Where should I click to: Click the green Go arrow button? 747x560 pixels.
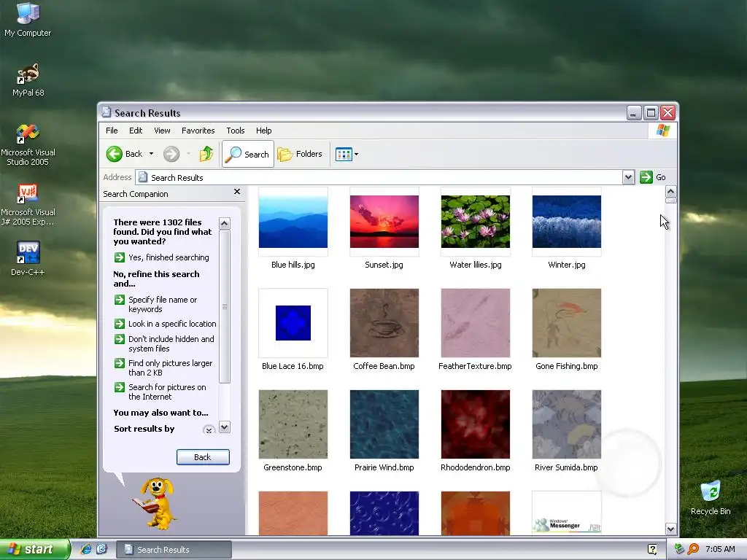(646, 177)
